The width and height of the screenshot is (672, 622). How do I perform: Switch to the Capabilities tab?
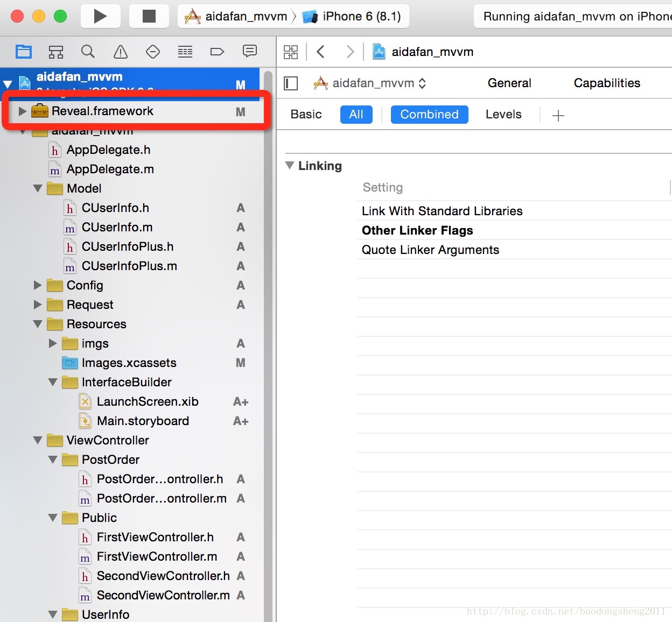(x=607, y=83)
